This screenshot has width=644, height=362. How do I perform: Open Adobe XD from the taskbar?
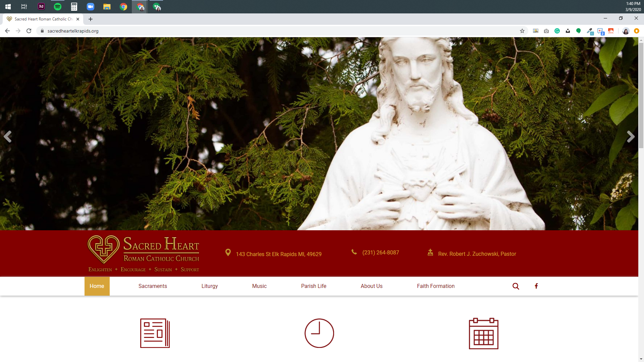(x=41, y=6)
